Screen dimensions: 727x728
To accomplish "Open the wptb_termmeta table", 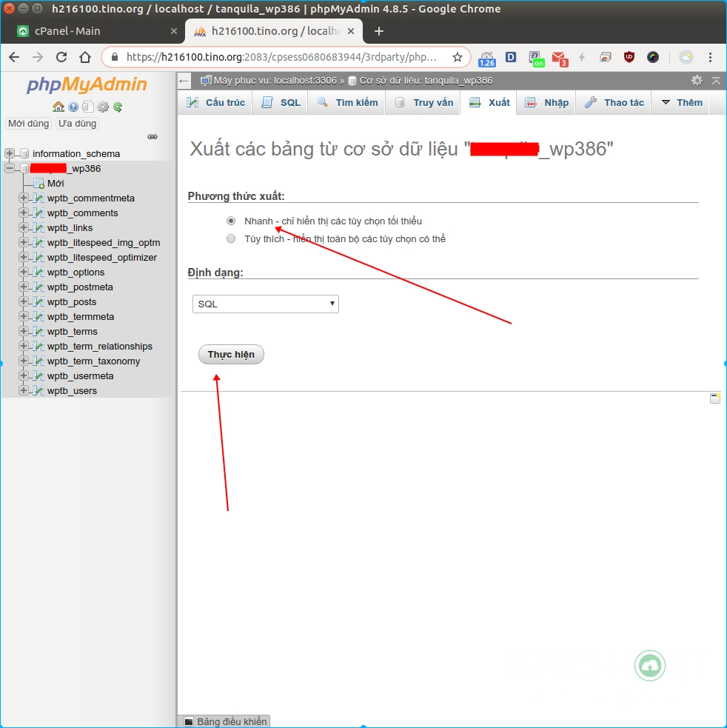I will coord(81,317).
